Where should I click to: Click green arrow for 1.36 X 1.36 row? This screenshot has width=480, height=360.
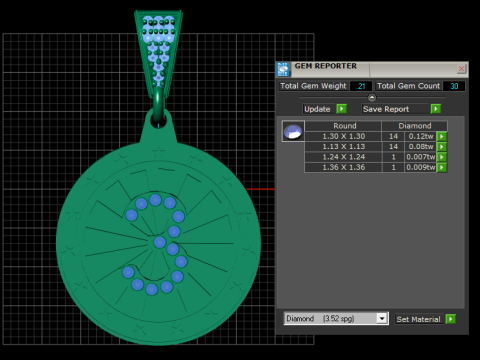tap(442, 167)
